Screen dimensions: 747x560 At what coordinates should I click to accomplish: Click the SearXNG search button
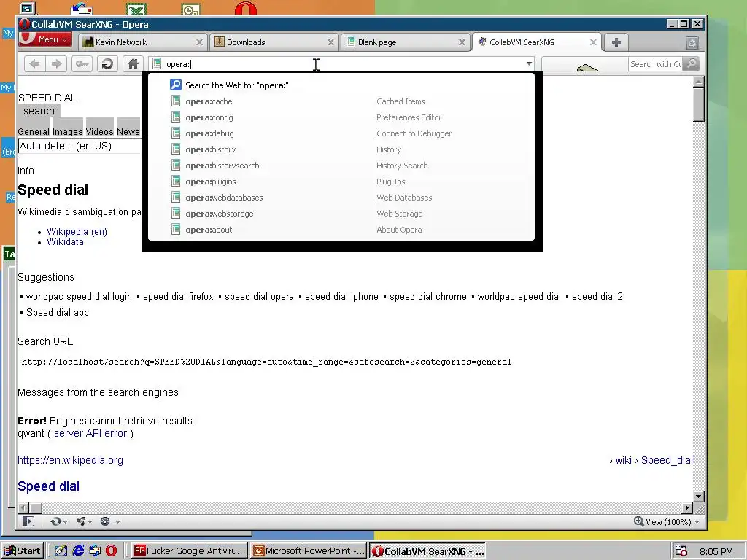click(39, 111)
